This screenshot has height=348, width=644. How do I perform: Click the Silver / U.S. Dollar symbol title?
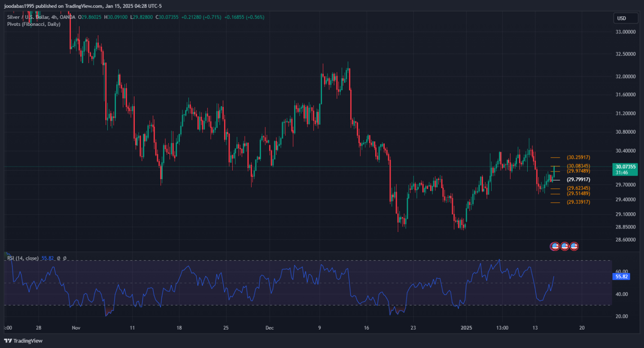(41, 17)
